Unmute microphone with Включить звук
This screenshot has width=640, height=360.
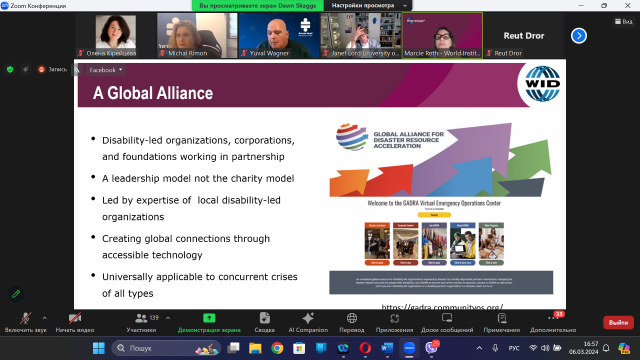(26, 322)
